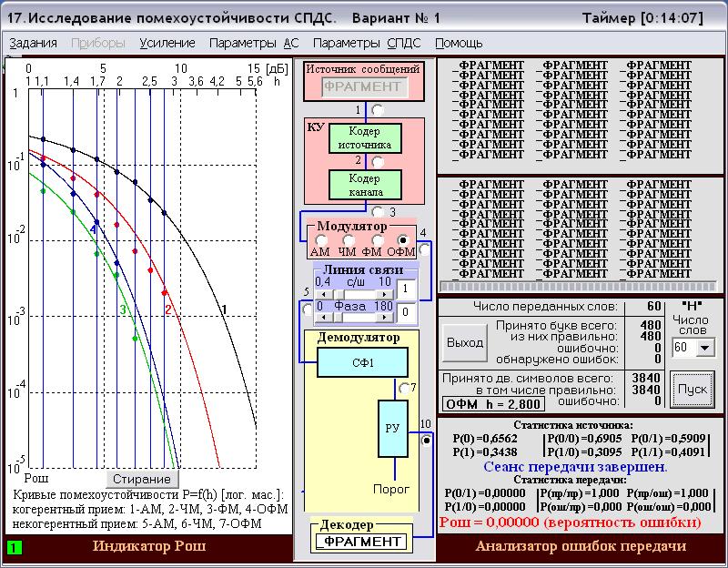
Task: Click the Порог label under РУ
Action: pos(391,489)
